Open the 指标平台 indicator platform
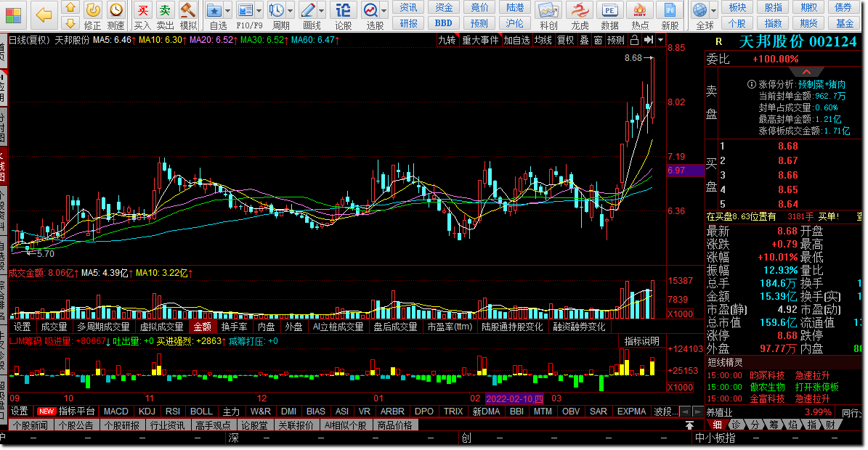 point(76,412)
